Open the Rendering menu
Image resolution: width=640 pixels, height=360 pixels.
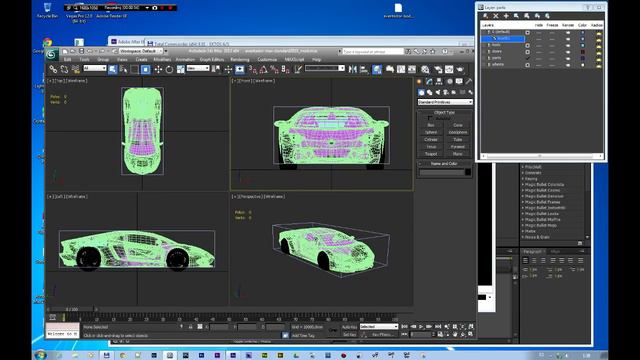tap(240, 60)
